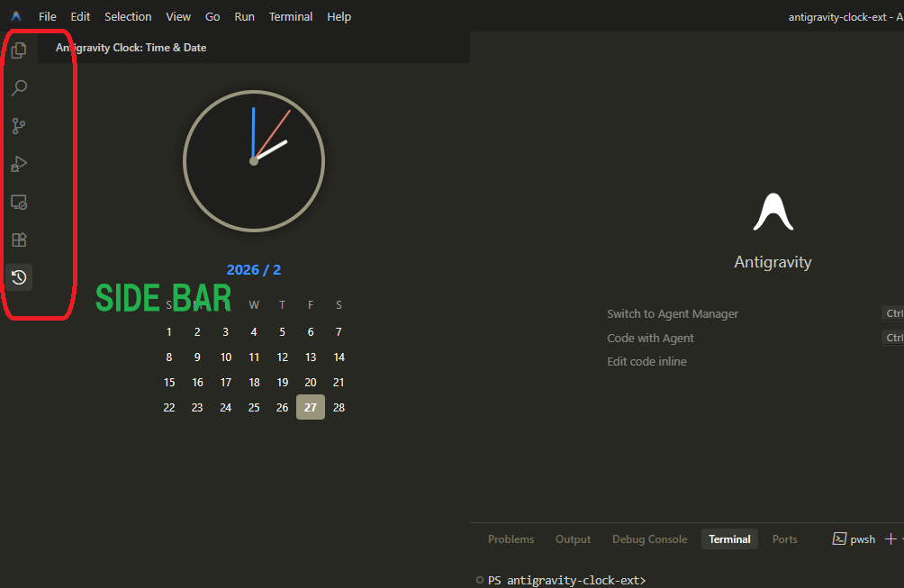904x588 pixels.
Task: Open the Extensions view
Action: [x=18, y=240]
